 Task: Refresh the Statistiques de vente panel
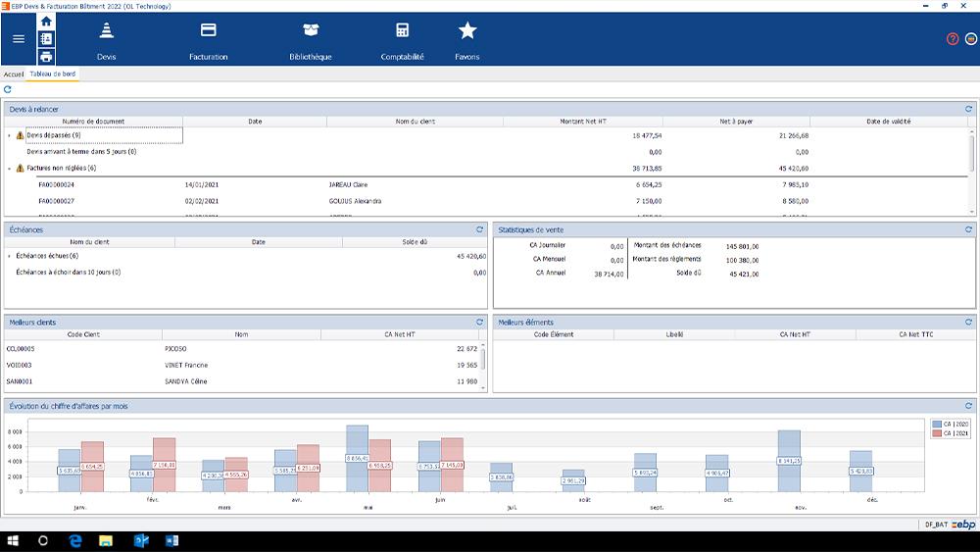pos(968,229)
